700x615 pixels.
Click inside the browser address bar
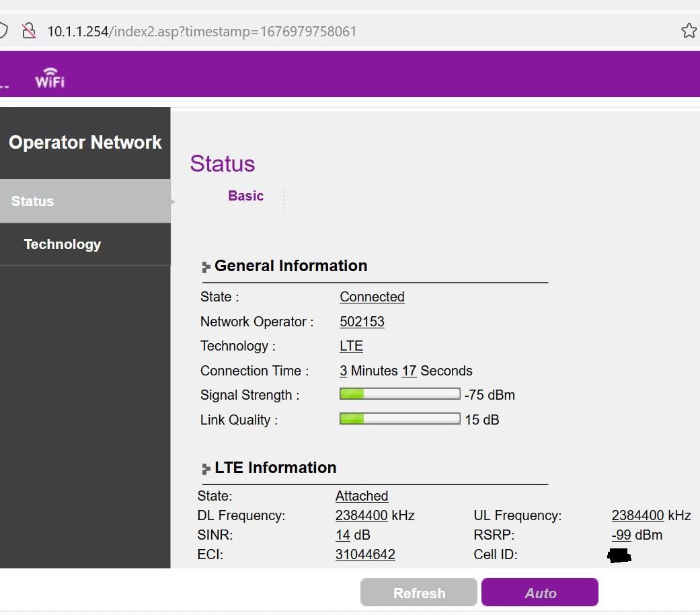pyautogui.click(x=202, y=30)
